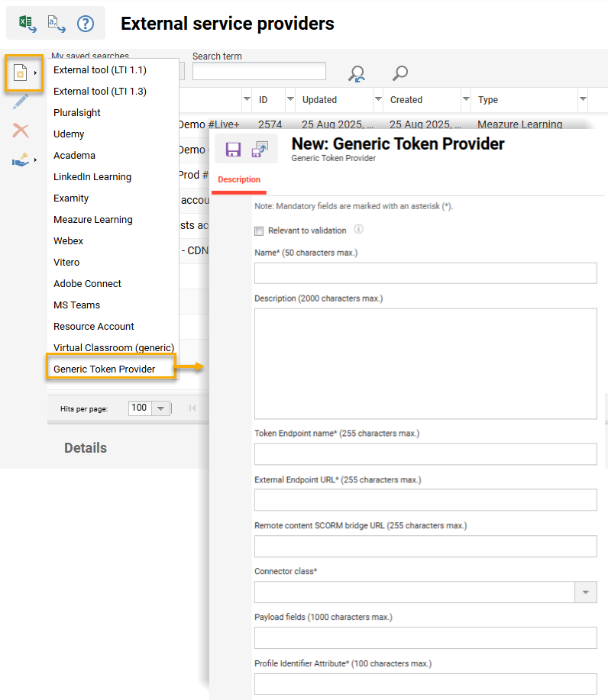Click the Excel export icon
Screen dimensions: 608x700
coord(27,23)
